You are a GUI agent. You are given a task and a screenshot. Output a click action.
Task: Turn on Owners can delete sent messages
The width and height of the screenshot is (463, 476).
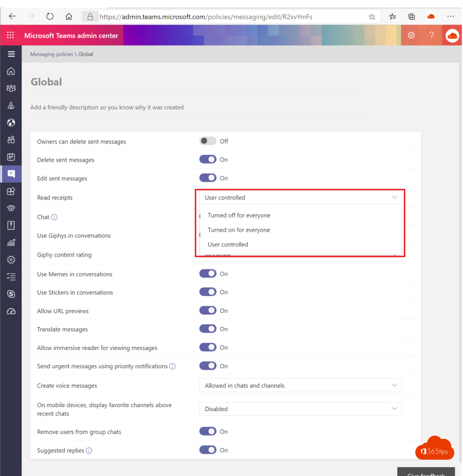coord(208,141)
